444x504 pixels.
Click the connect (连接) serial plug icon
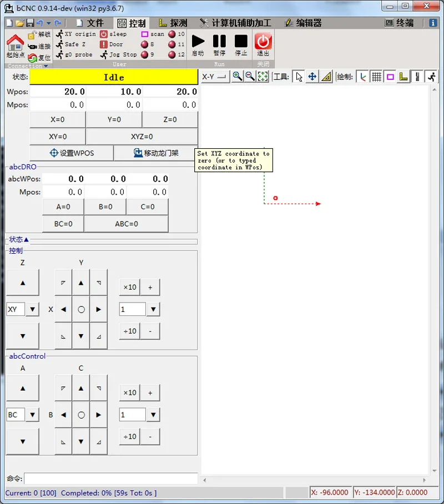click(32, 47)
